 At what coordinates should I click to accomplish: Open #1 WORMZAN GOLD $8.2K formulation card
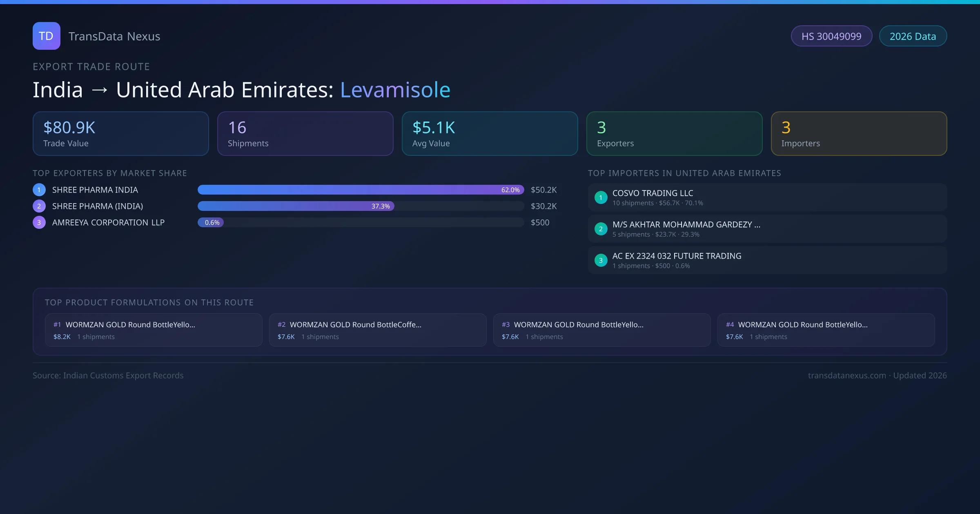coord(154,330)
